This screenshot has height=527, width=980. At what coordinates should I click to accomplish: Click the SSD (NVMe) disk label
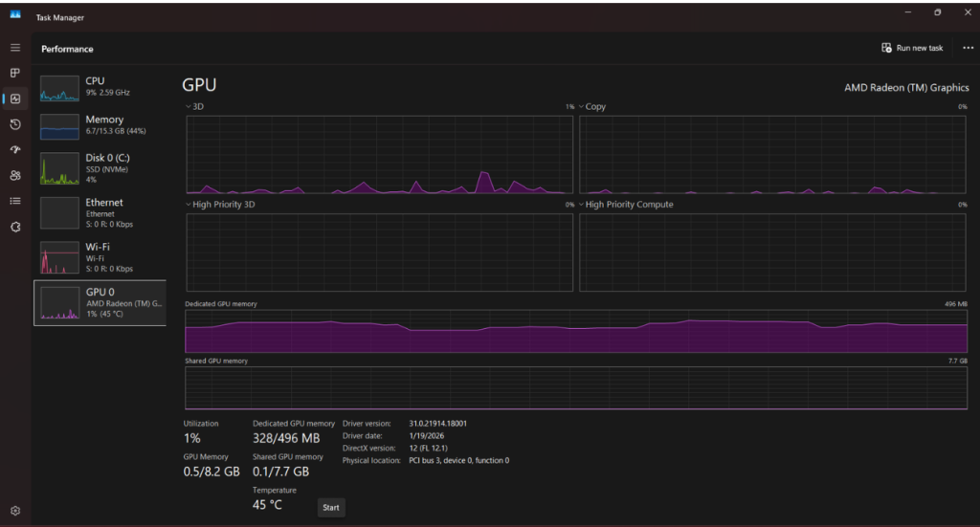pos(107,169)
